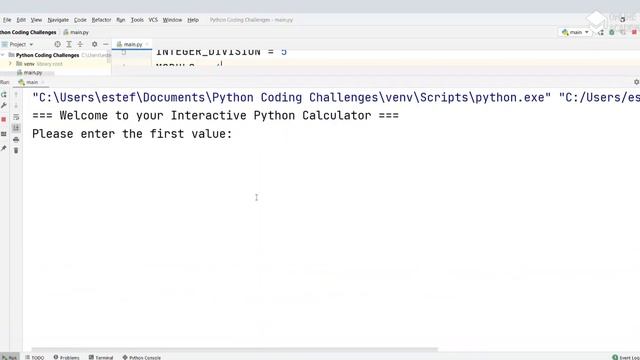Toggle soft-wrap in console output

point(16,117)
